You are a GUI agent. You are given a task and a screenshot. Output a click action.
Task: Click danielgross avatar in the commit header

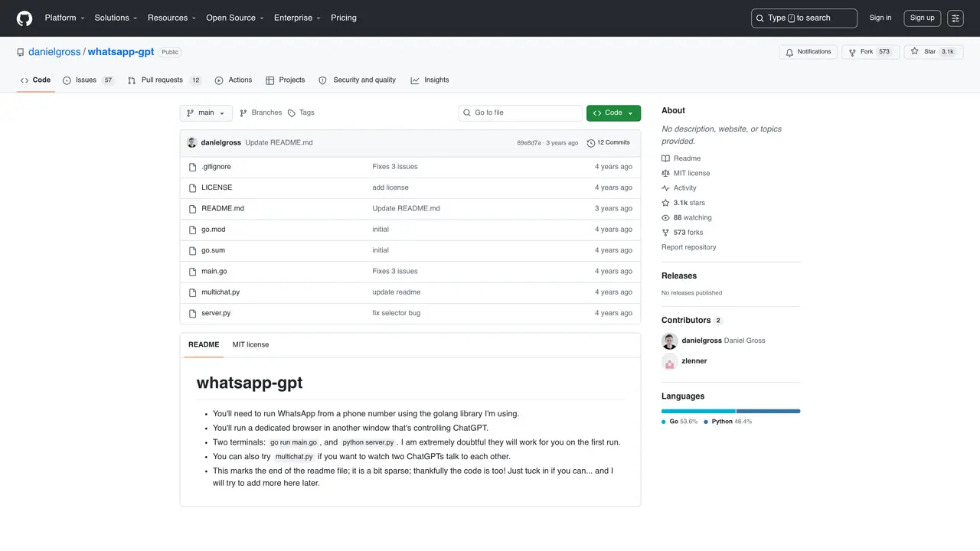(x=192, y=143)
